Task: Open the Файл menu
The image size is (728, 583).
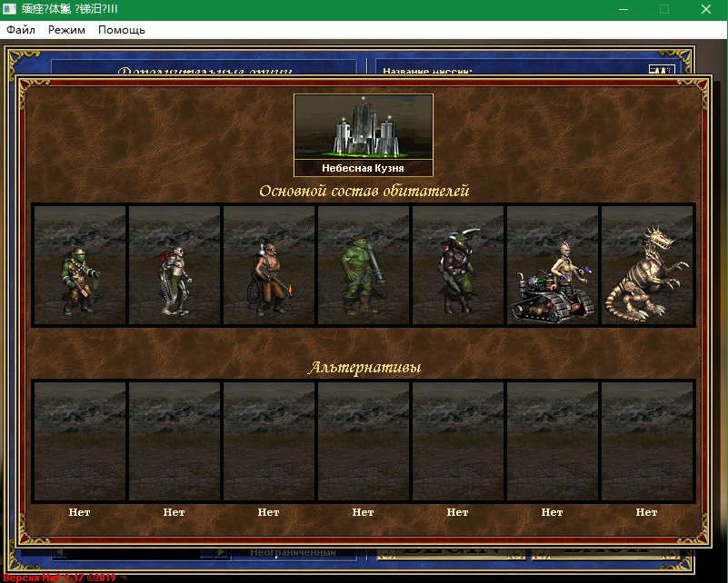Action: [x=20, y=30]
